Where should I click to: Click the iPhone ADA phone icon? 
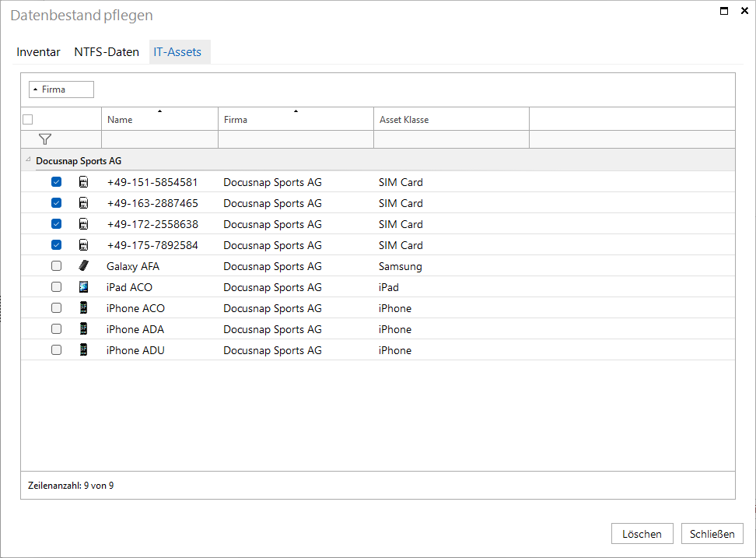83,329
